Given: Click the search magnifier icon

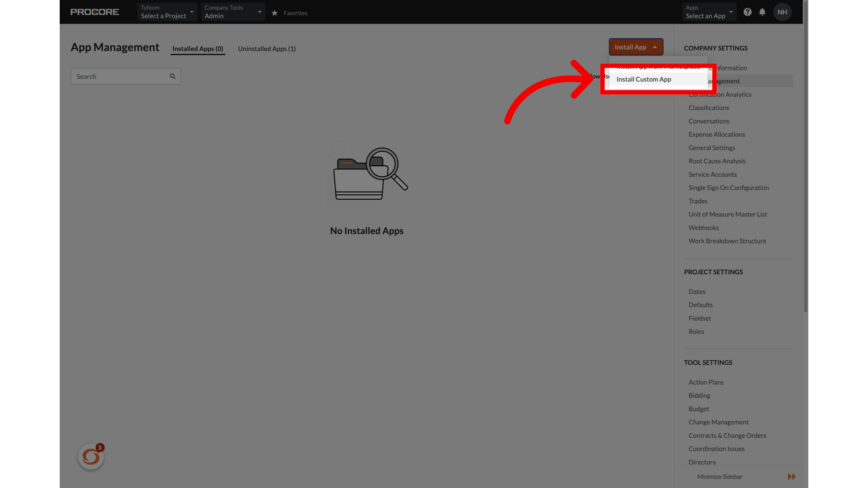Looking at the screenshot, I should click(x=173, y=76).
